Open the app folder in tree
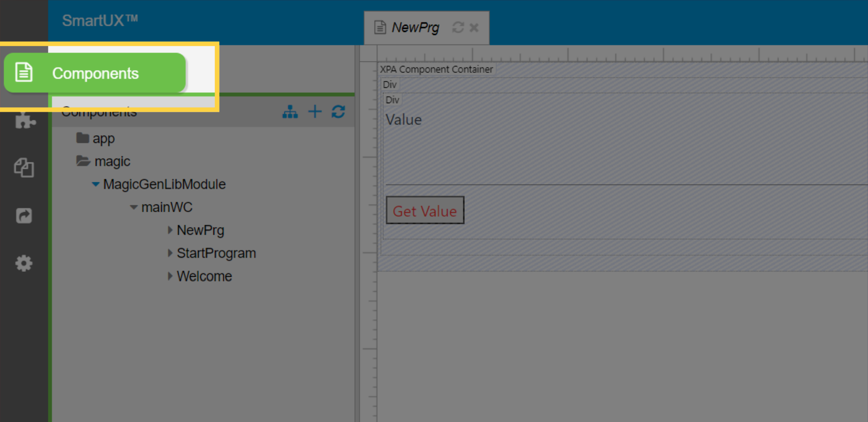 pyautogui.click(x=103, y=138)
